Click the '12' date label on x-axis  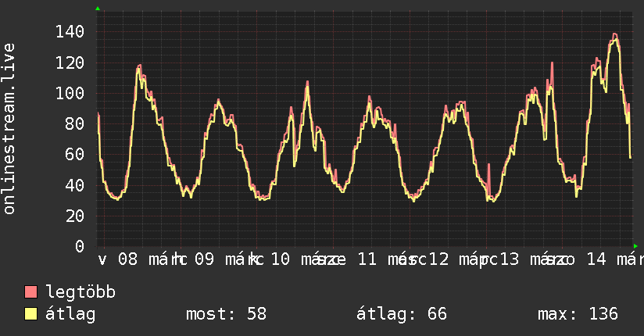438,259
